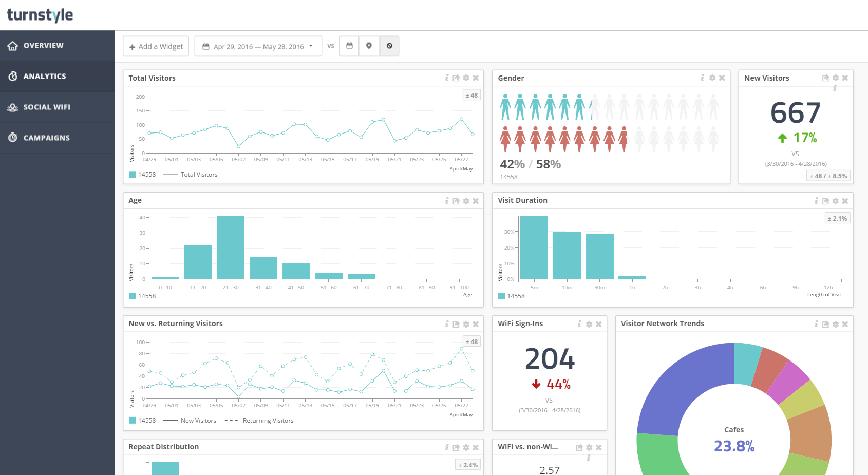Click the turnstyle logo
The width and height of the screenshot is (868, 475).
(40, 15)
